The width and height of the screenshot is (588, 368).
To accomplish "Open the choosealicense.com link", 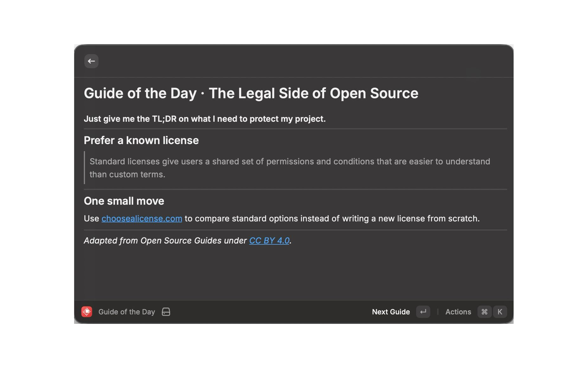I will (142, 218).
